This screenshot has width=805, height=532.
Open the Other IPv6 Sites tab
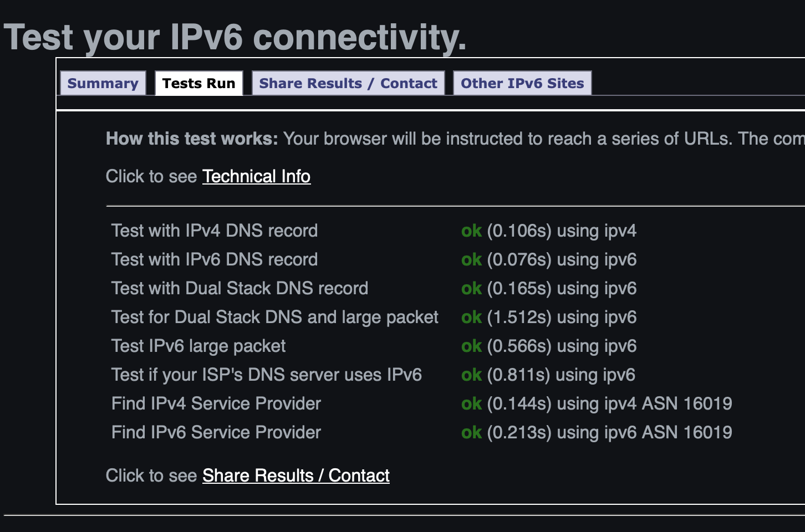(x=522, y=83)
